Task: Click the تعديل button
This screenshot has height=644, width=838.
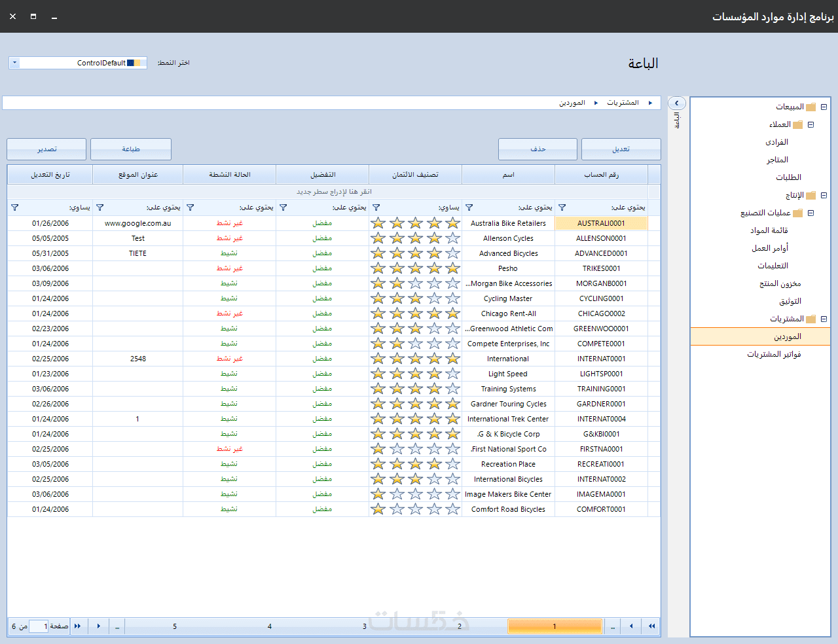Action: tap(621, 149)
